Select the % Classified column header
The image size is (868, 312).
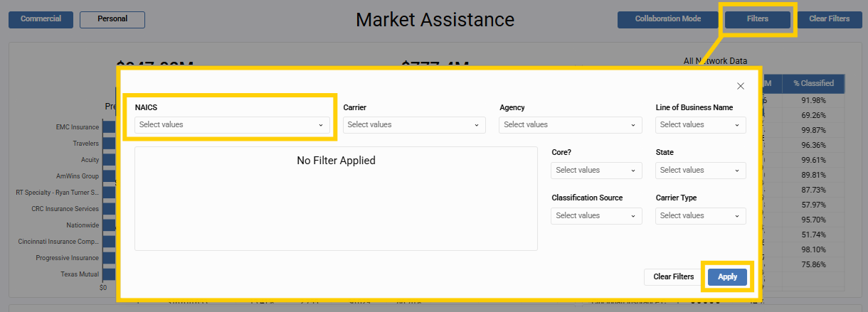(813, 84)
